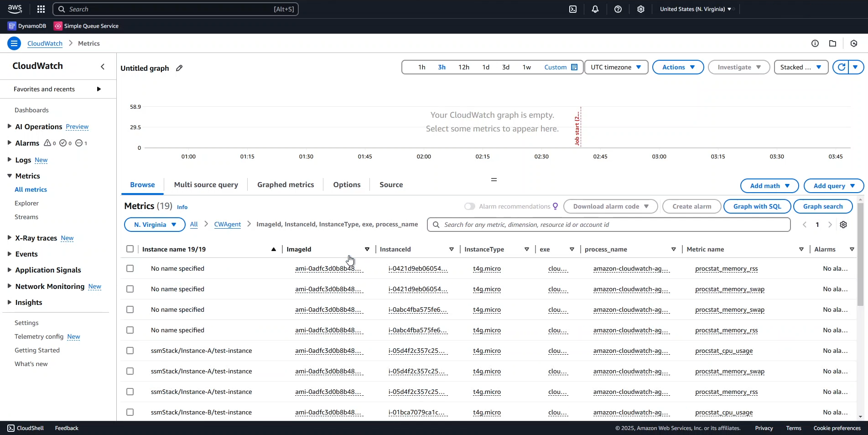The image size is (868, 435).
Task: Toggle Alarm recommendations switch
Action: tap(469, 206)
